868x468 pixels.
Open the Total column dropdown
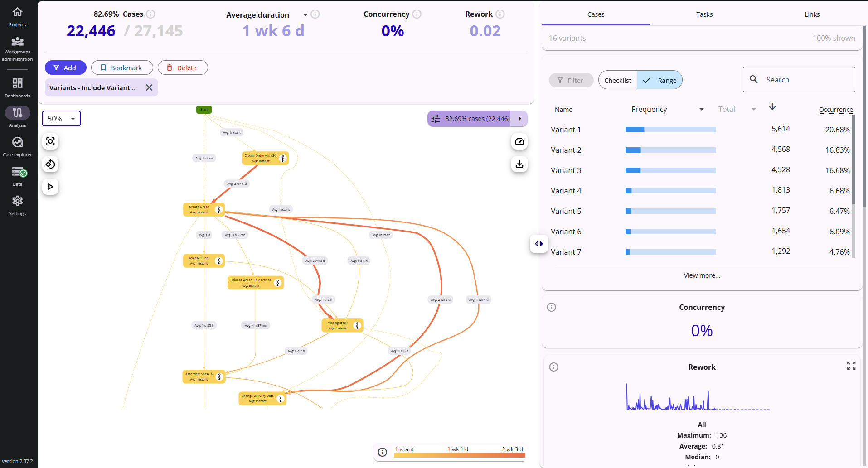click(x=754, y=109)
